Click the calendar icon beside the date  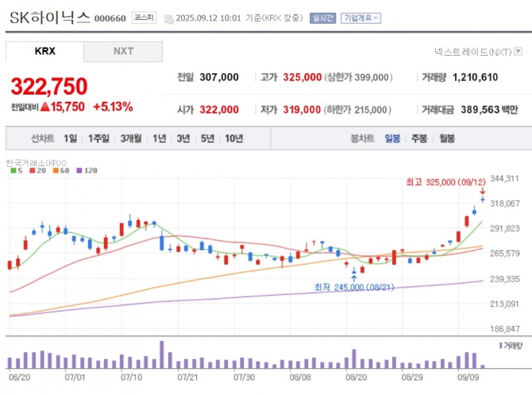(x=168, y=19)
